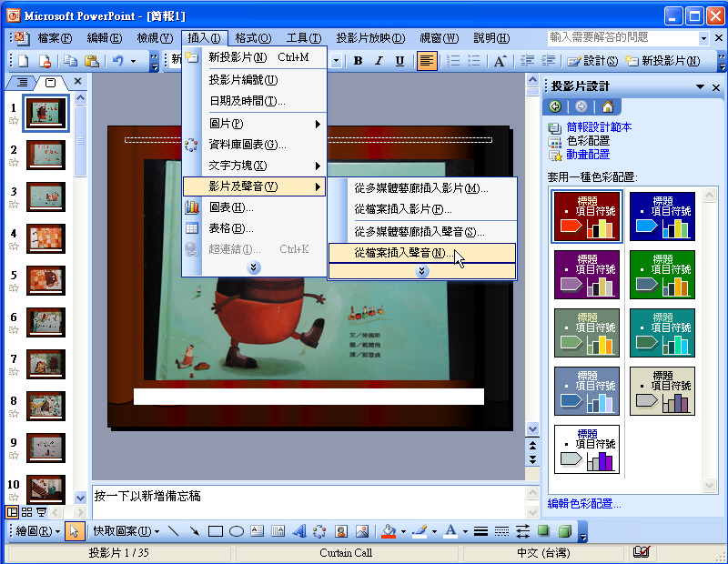Click the Bulleted list icon
Viewport: 728px width, 564px height.
click(473, 61)
